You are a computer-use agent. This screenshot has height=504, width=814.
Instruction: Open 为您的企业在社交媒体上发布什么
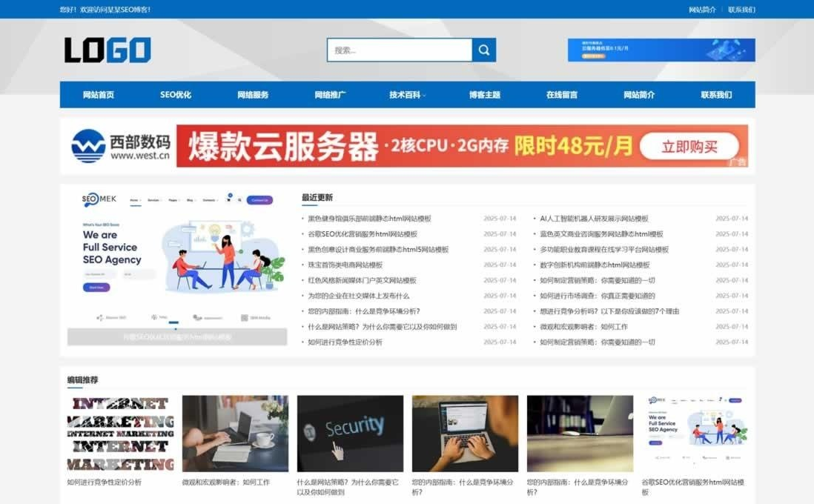pos(359,296)
